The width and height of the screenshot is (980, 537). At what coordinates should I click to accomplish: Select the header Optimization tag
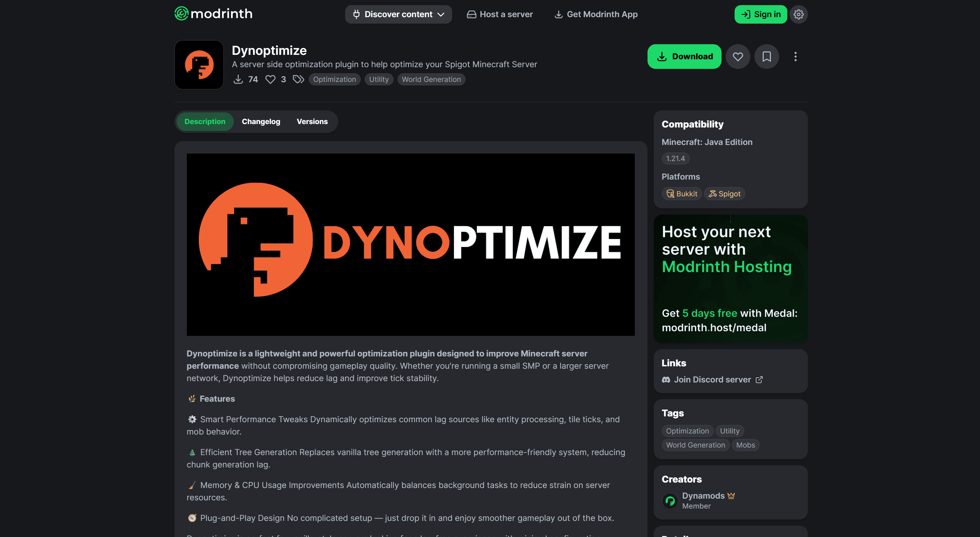(335, 79)
